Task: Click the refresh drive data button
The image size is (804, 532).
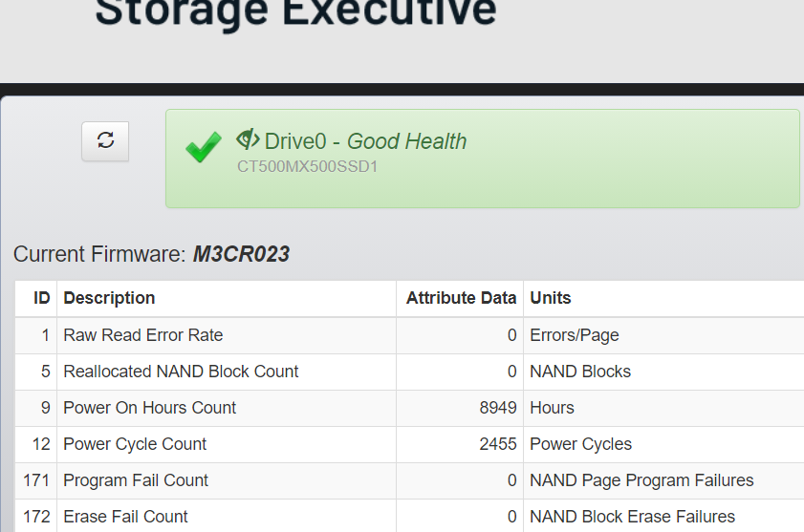Action: click(105, 141)
